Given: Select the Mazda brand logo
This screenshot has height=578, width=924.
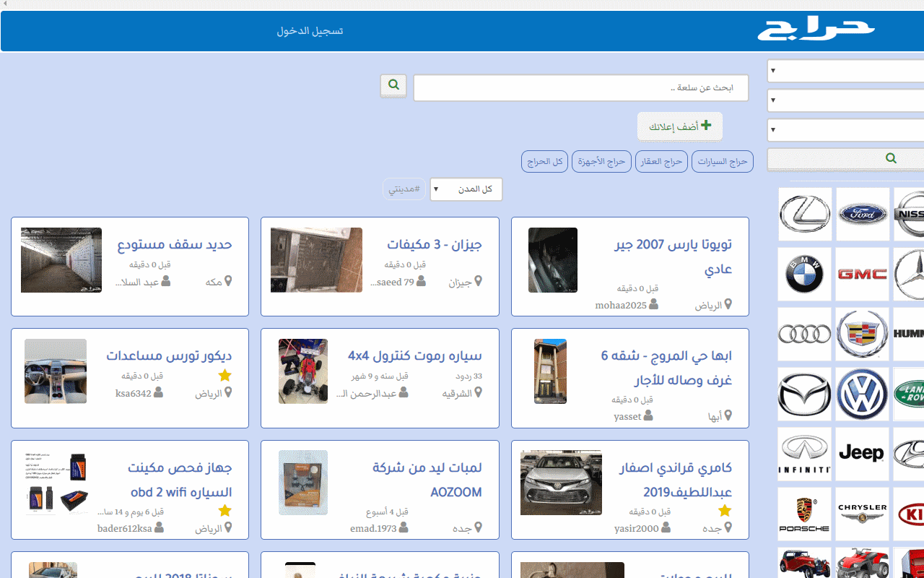Looking at the screenshot, I should pyautogui.click(x=804, y=394).
